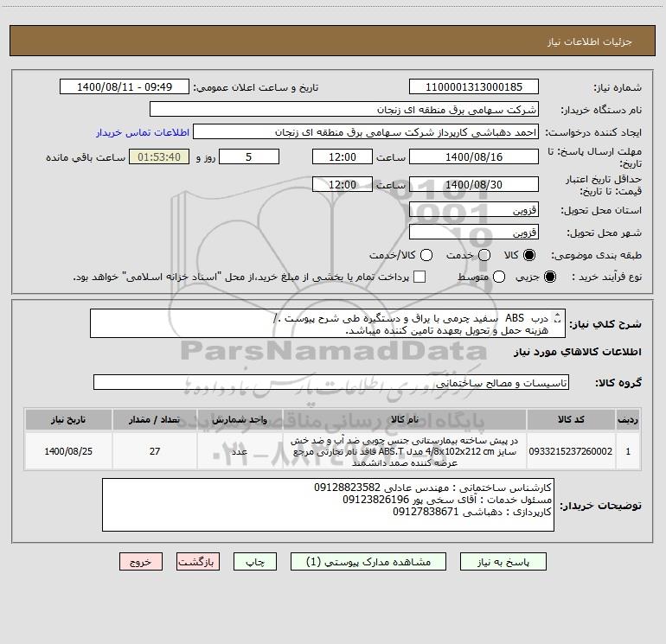Click the phone number 09128823582

347,487
